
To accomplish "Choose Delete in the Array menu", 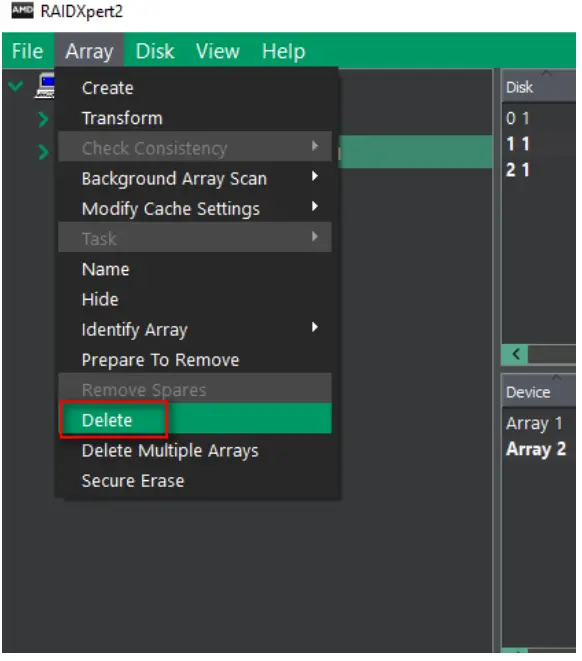I will [x=195, y=420].
